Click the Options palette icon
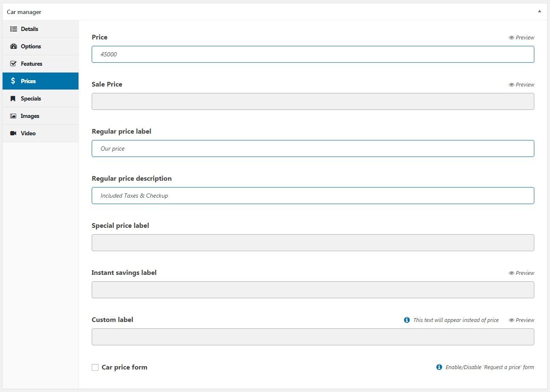 [14, 47]
